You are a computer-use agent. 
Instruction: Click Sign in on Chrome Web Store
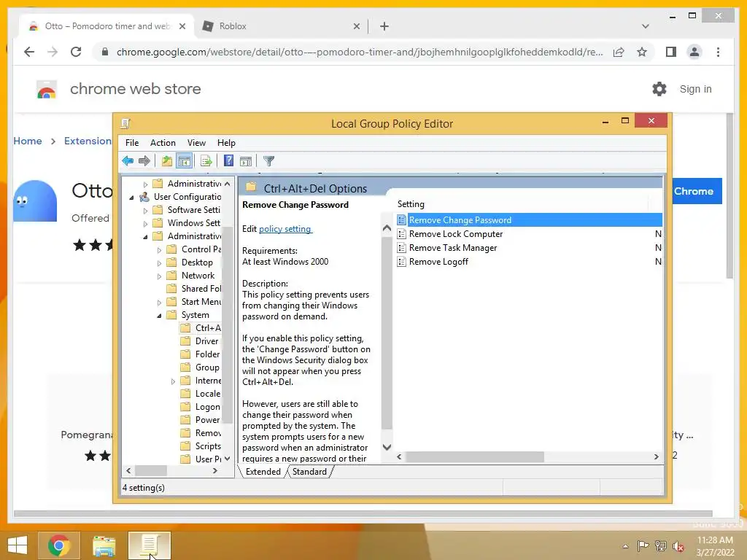695,89
